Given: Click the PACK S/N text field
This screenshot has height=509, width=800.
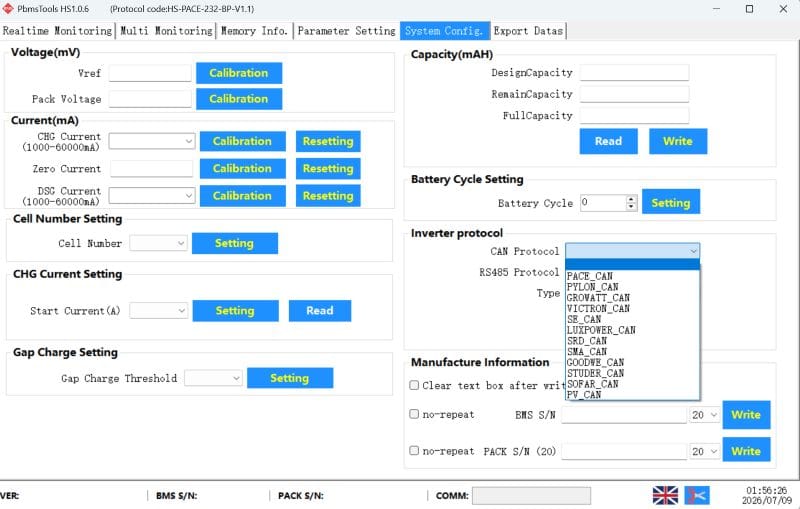Looking at the screenshot, I should [x=624, y=451].
